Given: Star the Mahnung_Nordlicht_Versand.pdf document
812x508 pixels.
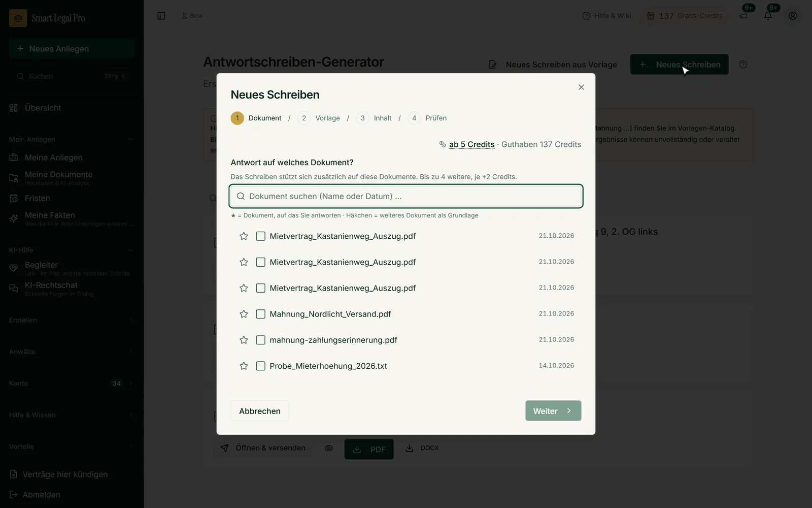Looking at the screenshot, I should click(244, 314).
